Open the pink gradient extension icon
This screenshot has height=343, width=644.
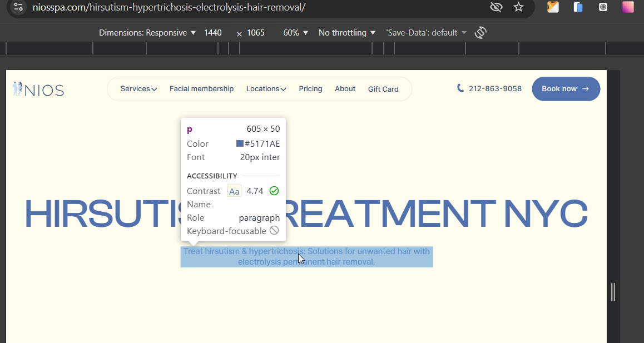pos(628,7)
